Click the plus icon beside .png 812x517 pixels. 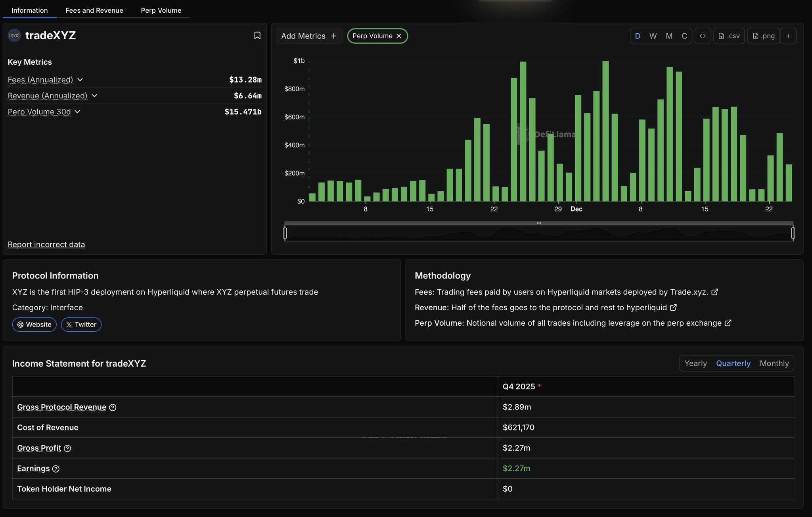click(788, 36)
